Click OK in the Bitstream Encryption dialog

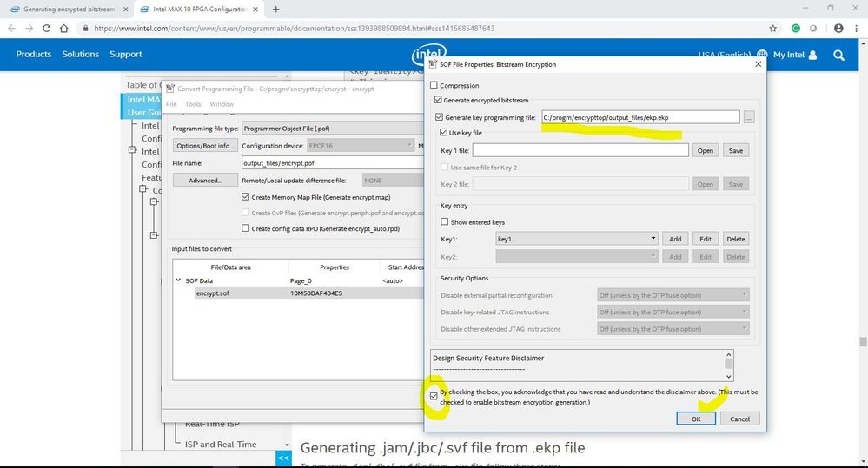click(696, 419)
